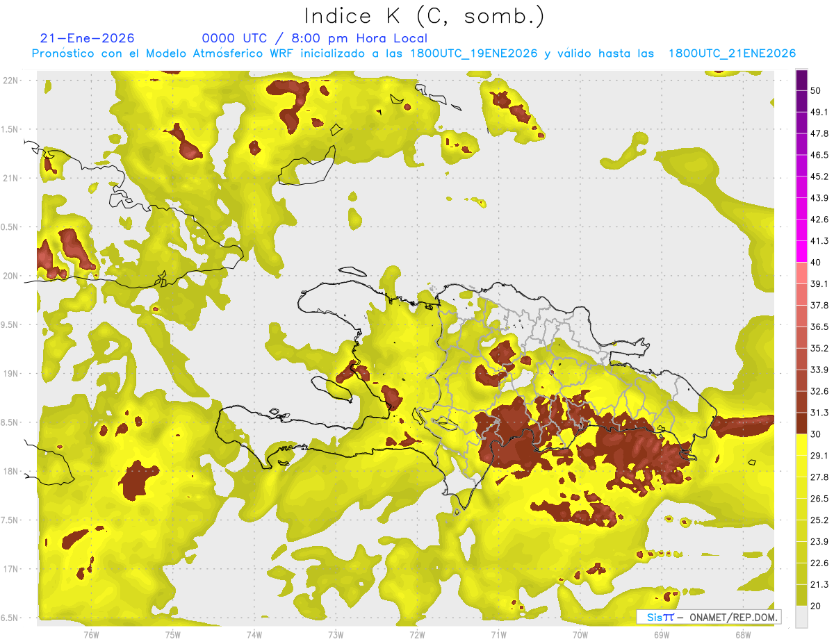Image resolution: width=834 pixels, height=644 pixels.
Task: Click the color bar value '43.9'
Action: tap(819, 198)
